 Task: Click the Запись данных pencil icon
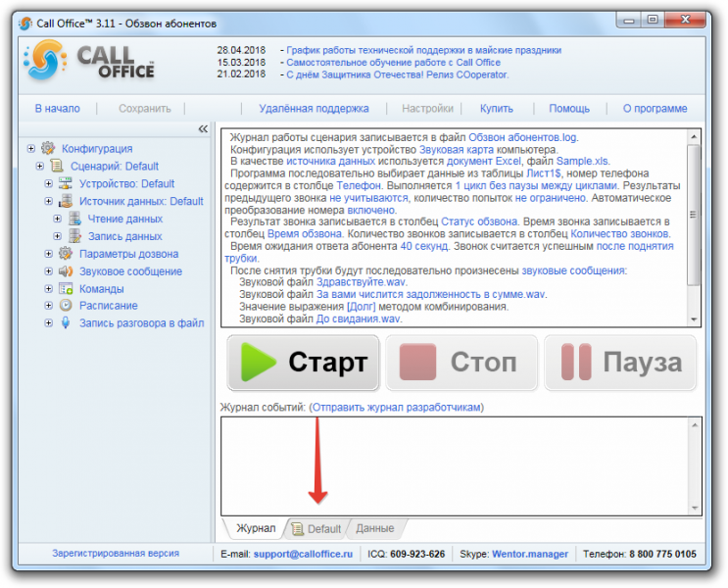tap(74, 236)
